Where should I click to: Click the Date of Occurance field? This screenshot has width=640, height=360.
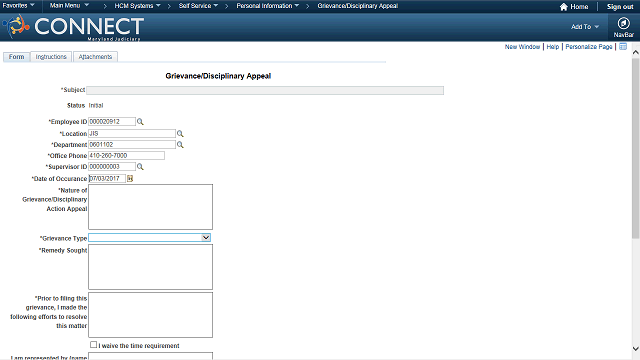coord(107,178)
